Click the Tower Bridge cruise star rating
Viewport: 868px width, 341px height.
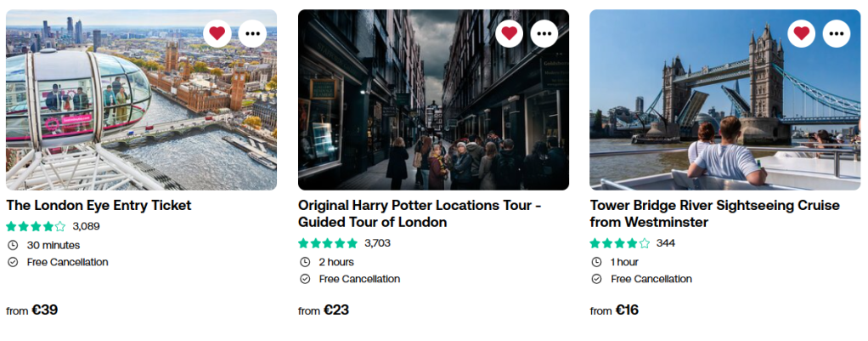(620, 243)
